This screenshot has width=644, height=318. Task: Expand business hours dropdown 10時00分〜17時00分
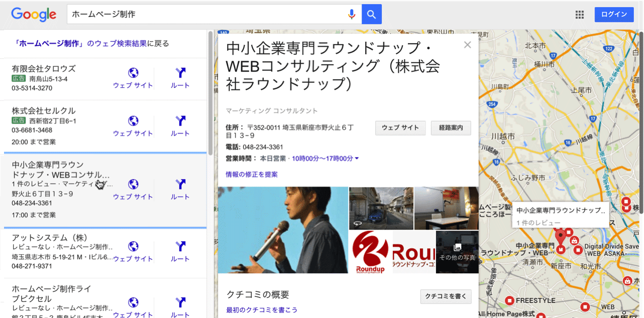click(325, 158)
